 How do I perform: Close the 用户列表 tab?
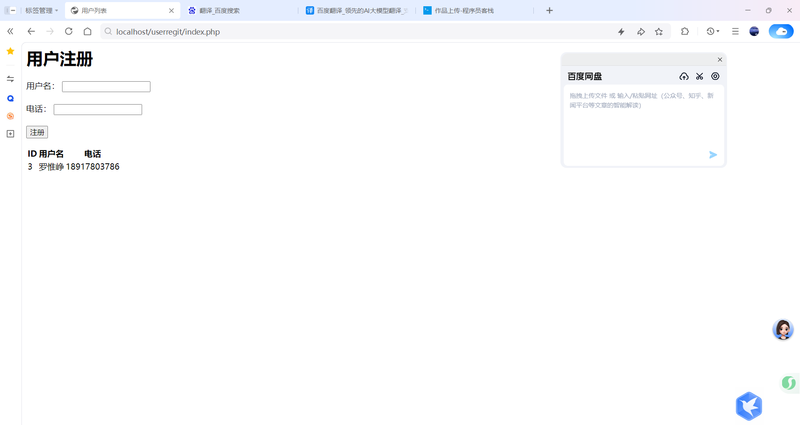[171, 10]
